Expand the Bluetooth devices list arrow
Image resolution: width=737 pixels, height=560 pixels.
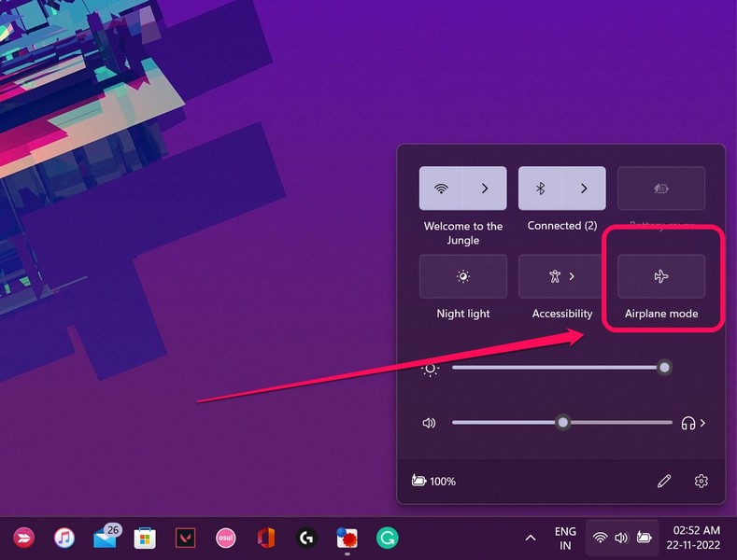pos(584,189)
